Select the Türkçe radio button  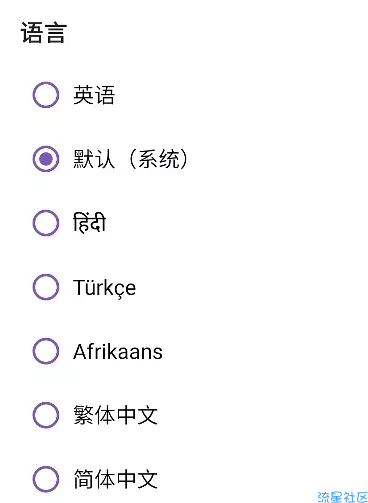46,287
